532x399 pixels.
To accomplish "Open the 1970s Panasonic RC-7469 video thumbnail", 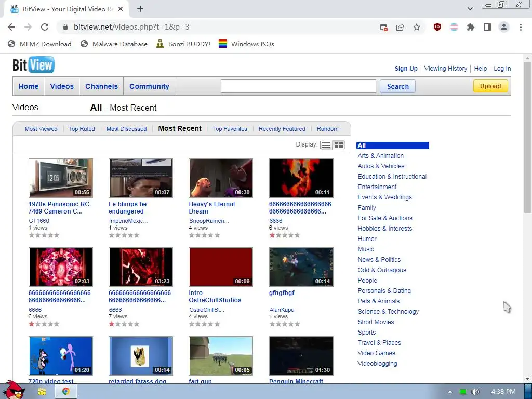I will (x=61, y=178).
